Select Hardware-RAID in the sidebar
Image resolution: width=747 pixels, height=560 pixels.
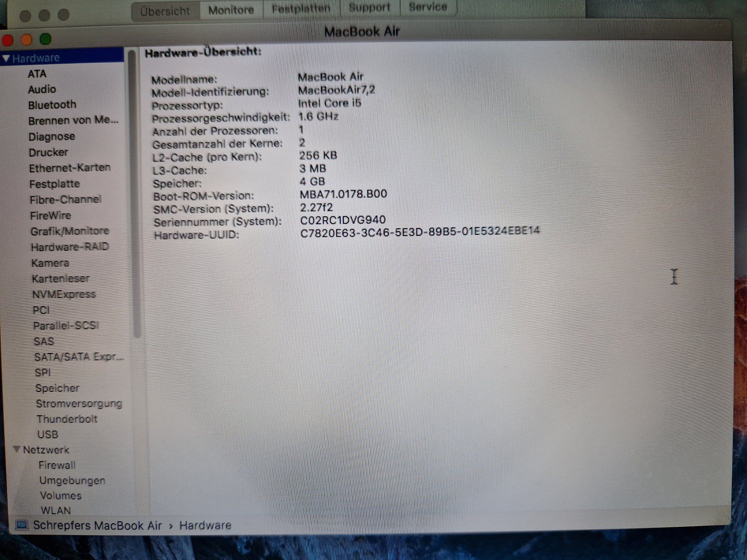click(x=70, y=247)
